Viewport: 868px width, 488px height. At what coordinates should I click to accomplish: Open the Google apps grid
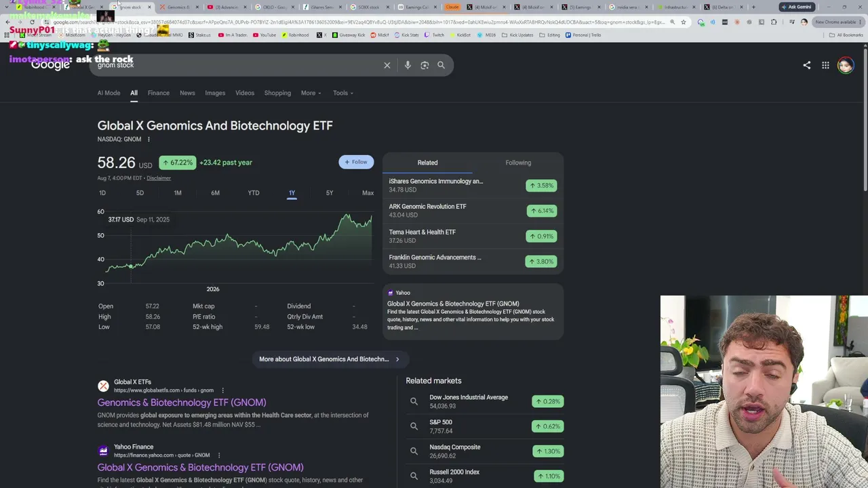pyautogui.click(x=825, y=65)
